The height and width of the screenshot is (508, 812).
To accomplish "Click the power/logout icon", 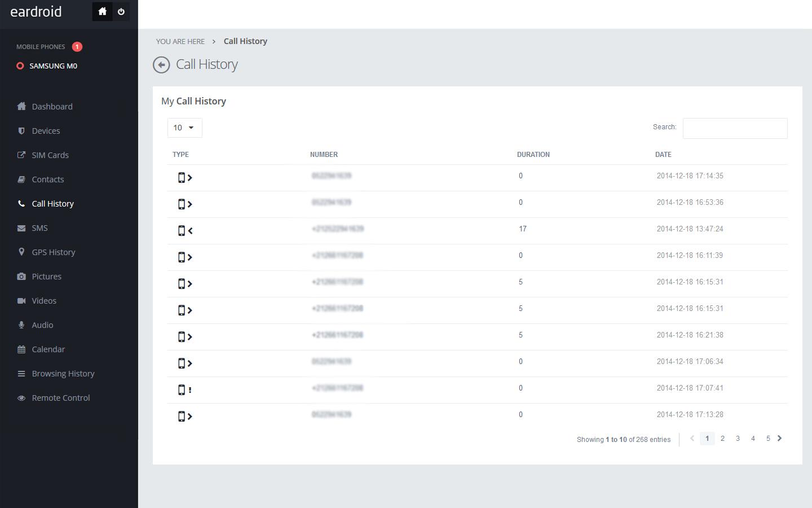I will [121, 11].
